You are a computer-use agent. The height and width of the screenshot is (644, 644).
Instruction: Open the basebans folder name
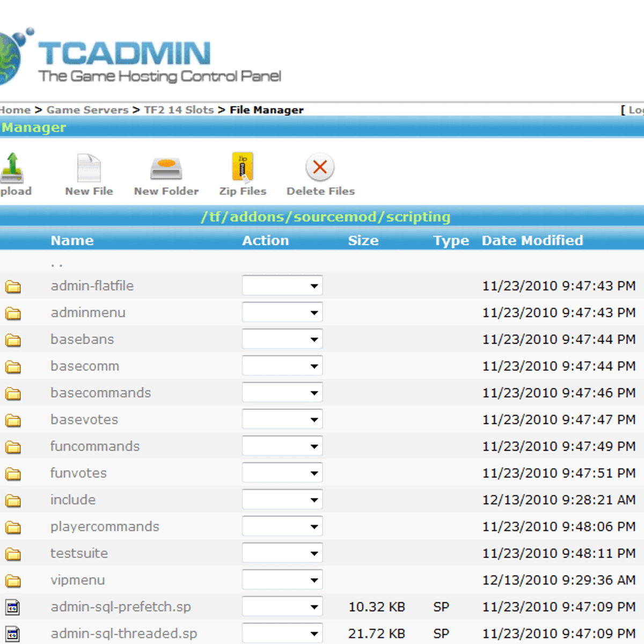pyautogui.click(x=82, y=339)
